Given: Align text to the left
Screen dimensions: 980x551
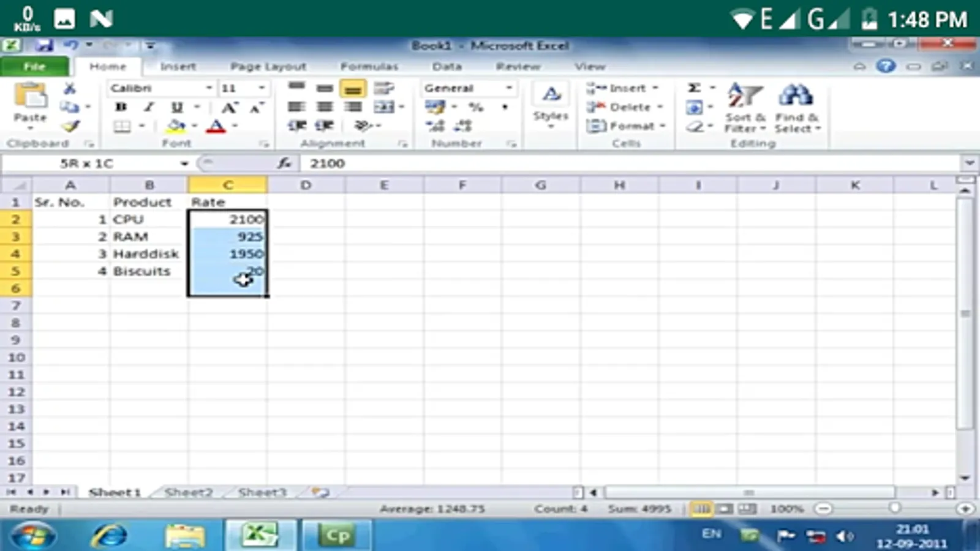Looking at the screenshot, I should pyautogui.click(x=296, y=107).
